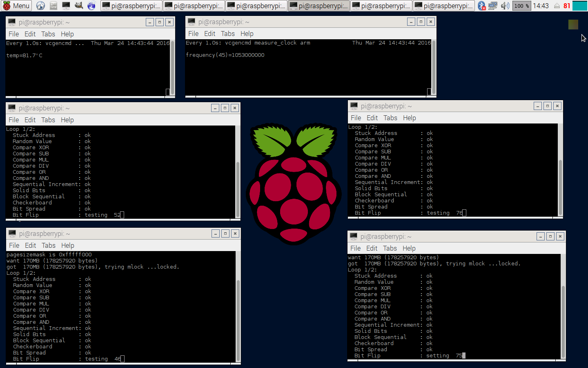588x368 pixels.
Task: Launch the File Manager from the taskbar
Action: pyautogui.click(x=53, y=6)
